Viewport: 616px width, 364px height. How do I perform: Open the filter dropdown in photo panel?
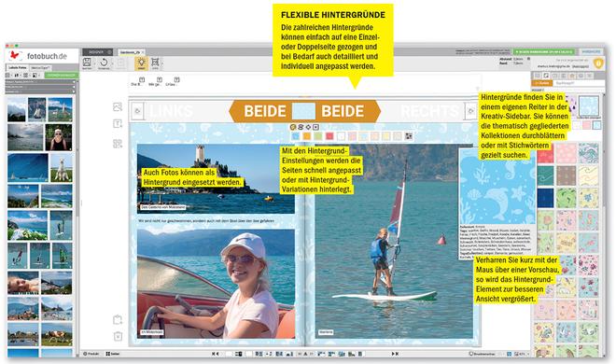(x=35, y=75)
